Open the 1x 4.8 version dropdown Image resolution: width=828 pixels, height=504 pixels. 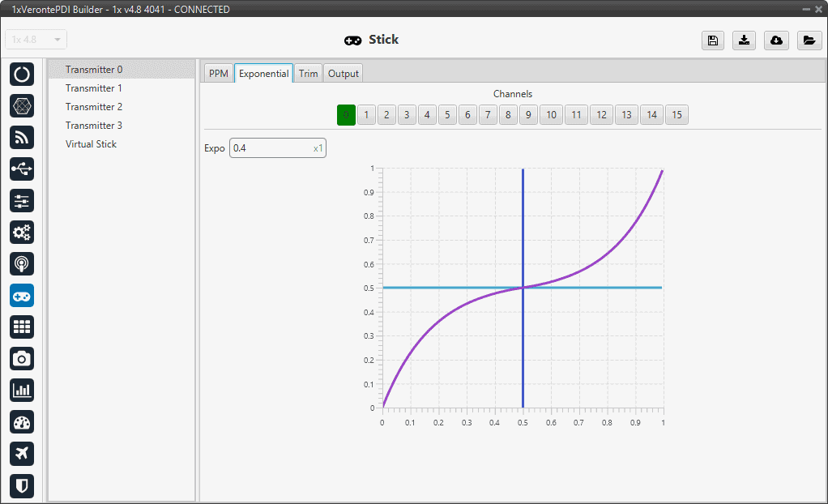point(36,40)
